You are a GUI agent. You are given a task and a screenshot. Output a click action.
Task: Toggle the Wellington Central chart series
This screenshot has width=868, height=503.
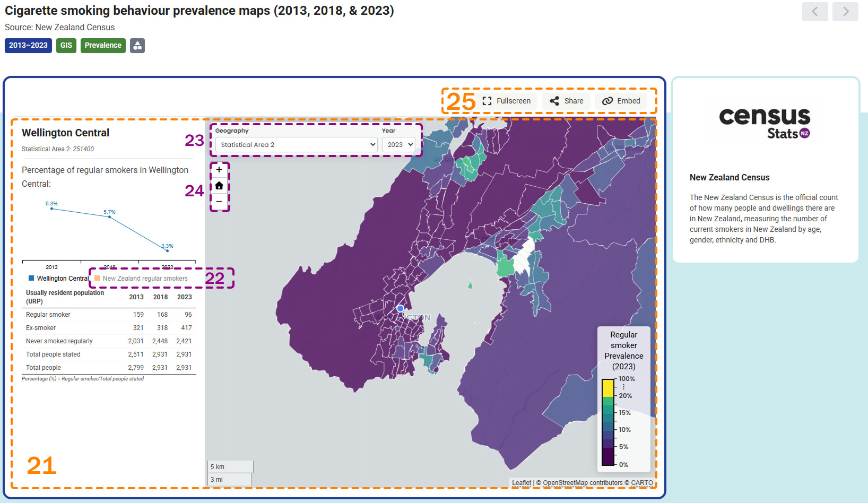[58, 278]
